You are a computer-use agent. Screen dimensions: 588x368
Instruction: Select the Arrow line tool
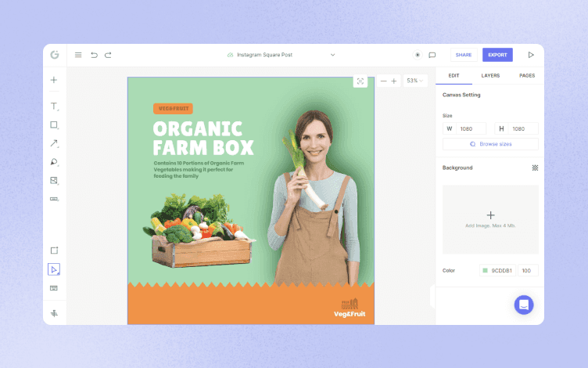(54, 143)
